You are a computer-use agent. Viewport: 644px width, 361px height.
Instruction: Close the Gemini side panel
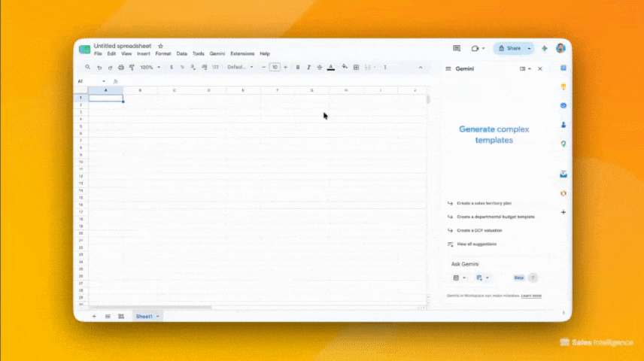coord(540,69)
